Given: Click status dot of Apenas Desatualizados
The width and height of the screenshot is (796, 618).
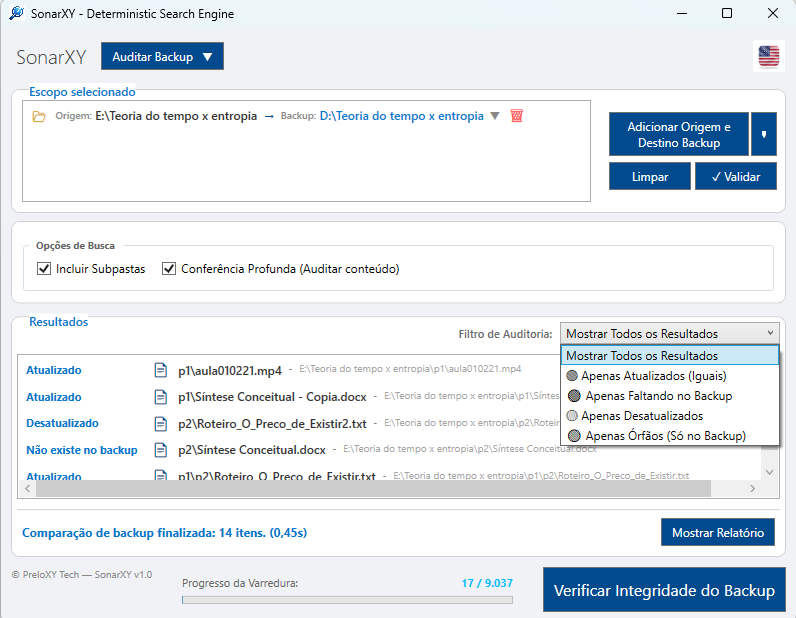Looking at the screenshot, I should tap(572, 416).
